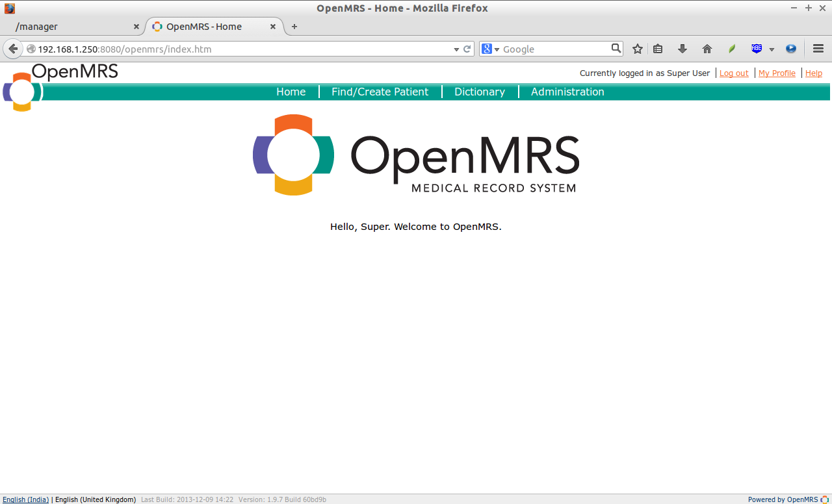
Task: Reload the page with refresh icon
Action: tap(467, 49)
